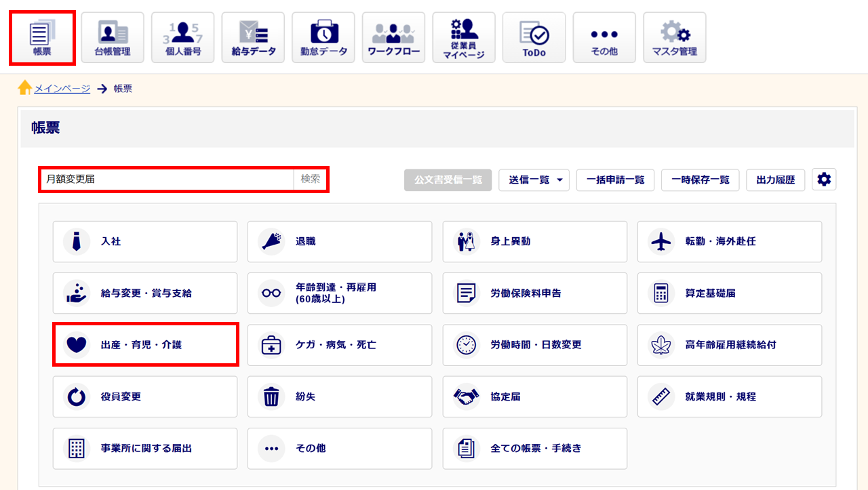Focus the search field containing 月額変更届

(x=167, y=180)
